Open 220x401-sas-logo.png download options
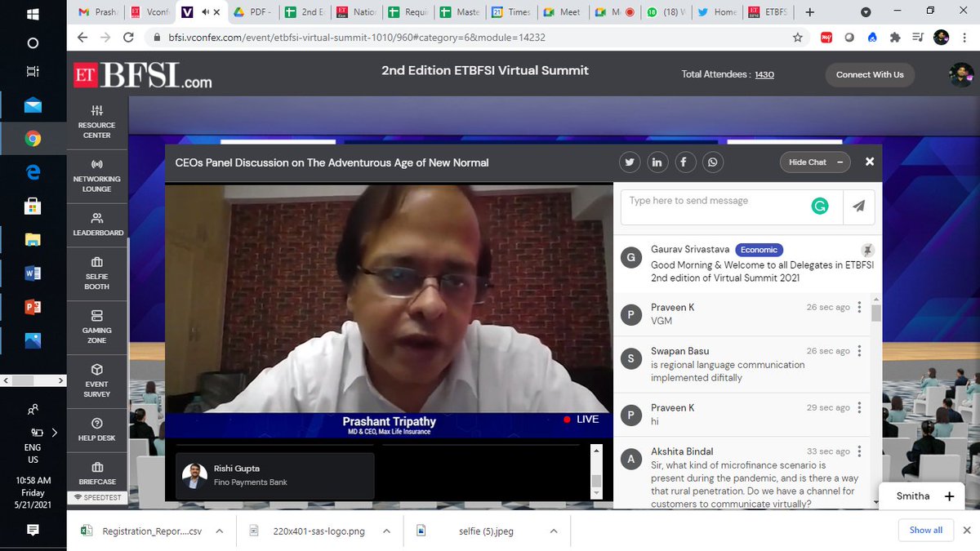980x551 pixels. tap(387, 531)
